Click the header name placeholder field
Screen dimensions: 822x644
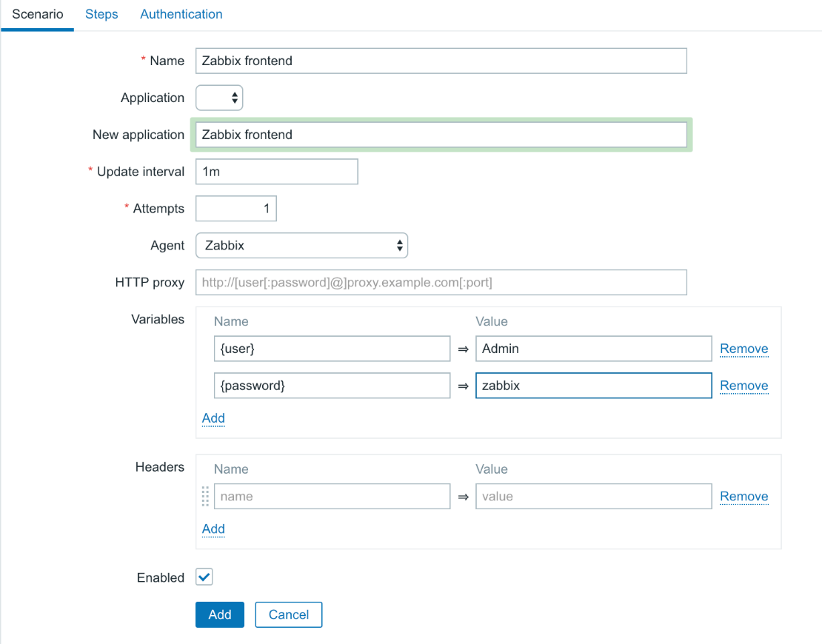pyautogui.click(x=332, y=496)
